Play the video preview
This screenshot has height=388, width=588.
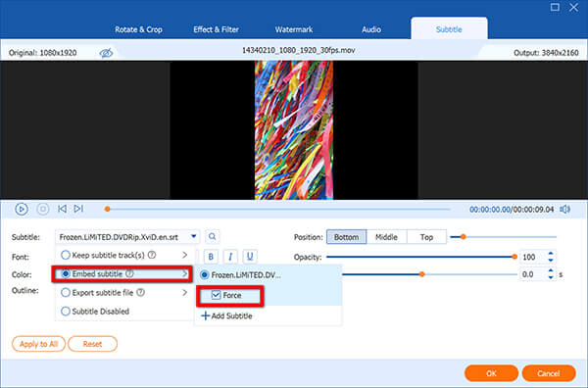(x=22, y=209)
